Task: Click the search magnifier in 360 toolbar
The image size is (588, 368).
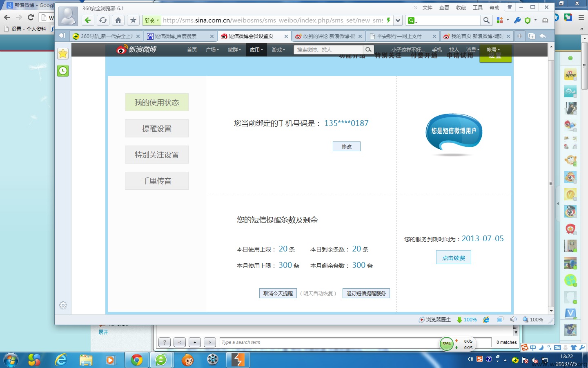Action: point(486,20)
